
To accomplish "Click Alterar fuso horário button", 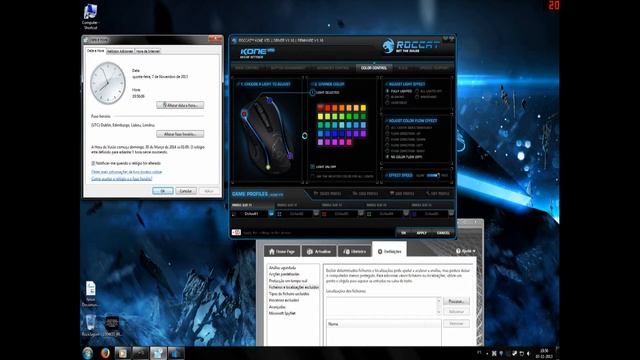I will [180, 134].
